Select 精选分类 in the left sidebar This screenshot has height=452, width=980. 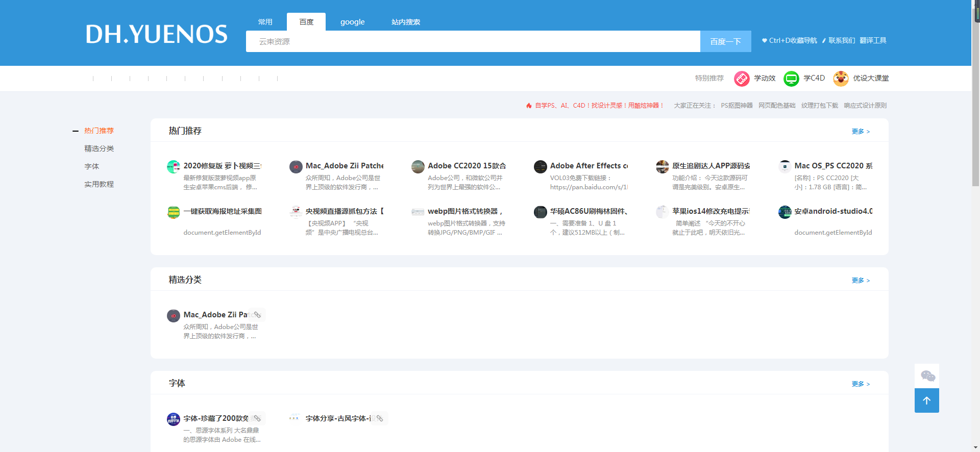(x=99, y=149)
